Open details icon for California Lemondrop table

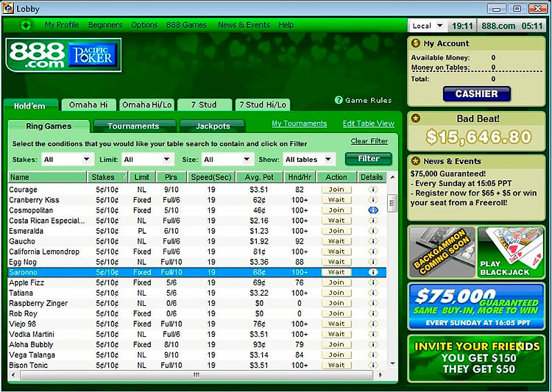click(373, 252)
